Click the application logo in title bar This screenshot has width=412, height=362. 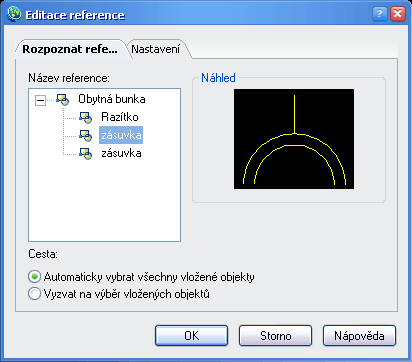[x=14, y=14]
